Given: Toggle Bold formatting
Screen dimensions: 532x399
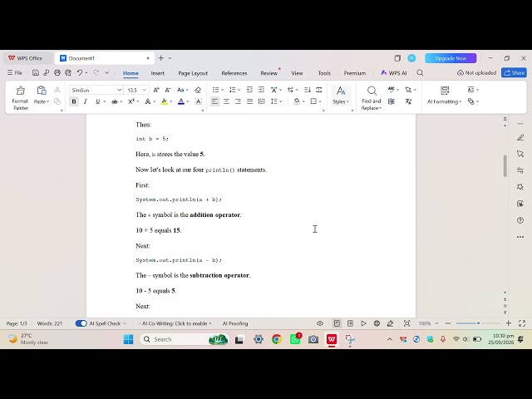Looking at the screenshot, I should click(74, 101).
